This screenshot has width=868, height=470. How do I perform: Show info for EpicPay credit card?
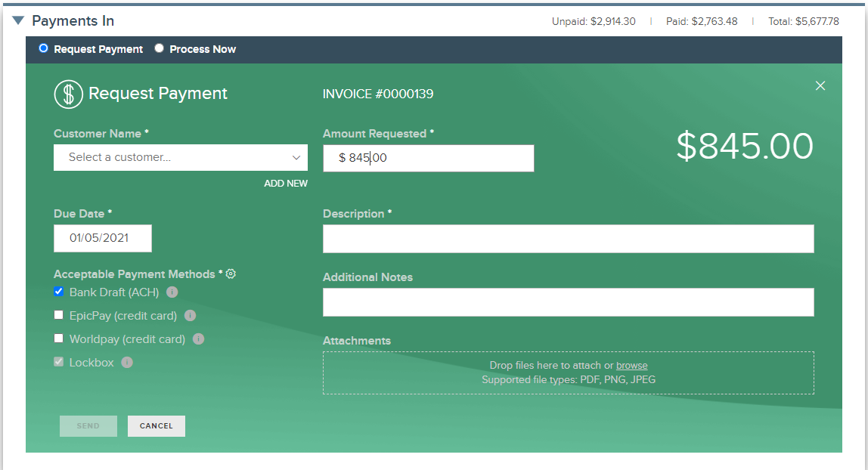click(190, 316)
